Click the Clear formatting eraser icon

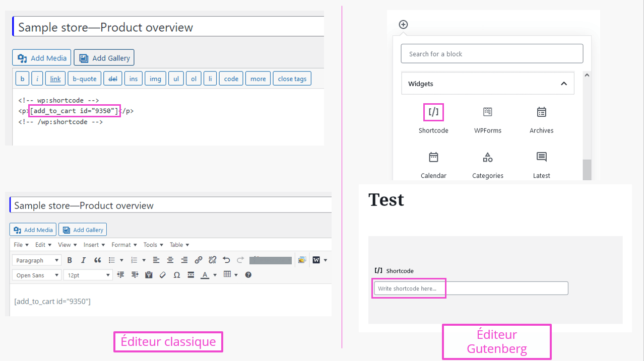162,275
